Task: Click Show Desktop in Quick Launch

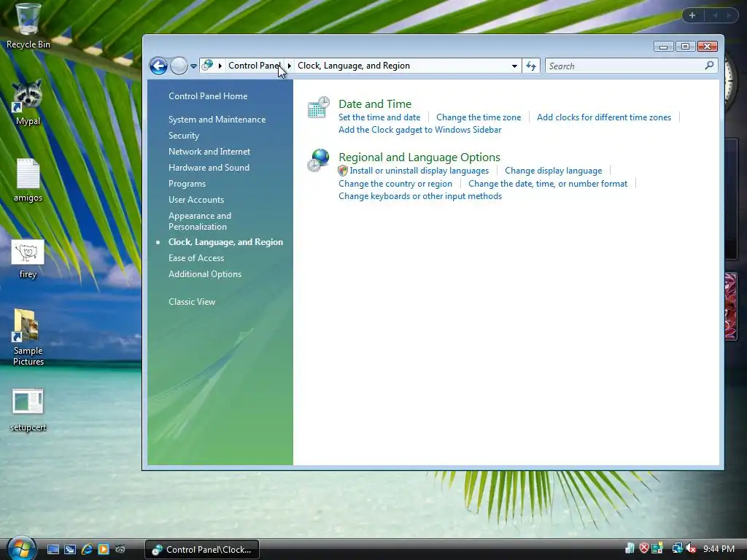Action: (53, 550)
